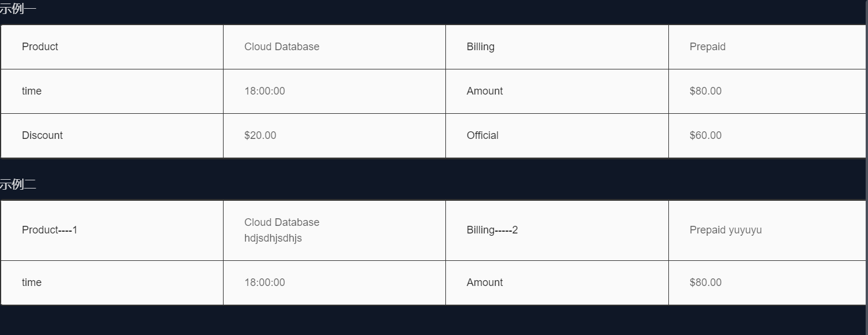
Task: Click the Product----1 label cell
Action: coord(50,230)
